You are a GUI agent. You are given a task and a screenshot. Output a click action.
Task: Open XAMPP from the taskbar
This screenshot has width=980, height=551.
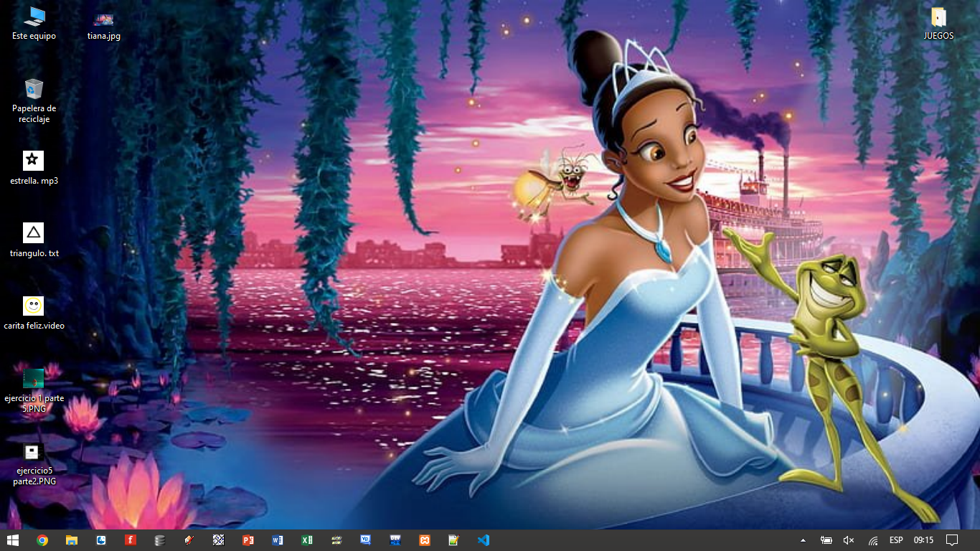(x=425, y=540)
